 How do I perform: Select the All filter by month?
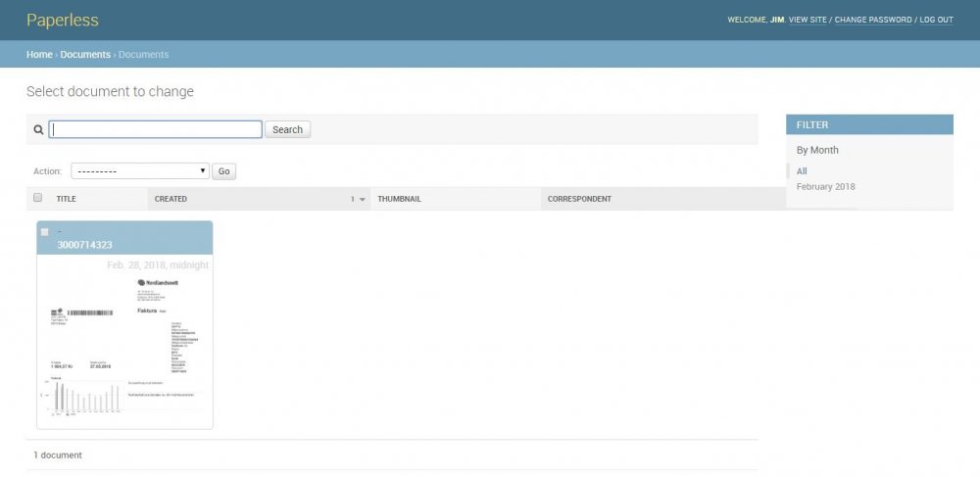click(x=802, y=171)
